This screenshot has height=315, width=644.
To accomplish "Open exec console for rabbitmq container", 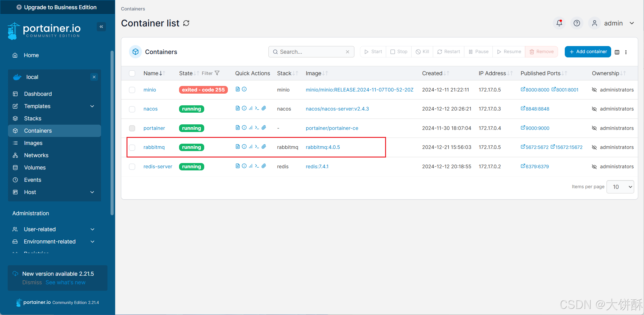I will [x=257, y=147].
